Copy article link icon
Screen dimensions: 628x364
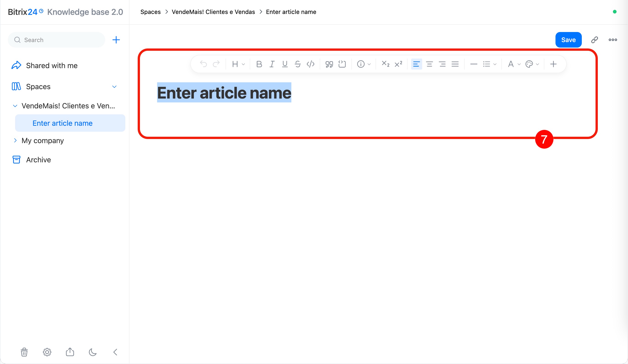point(595,40)
